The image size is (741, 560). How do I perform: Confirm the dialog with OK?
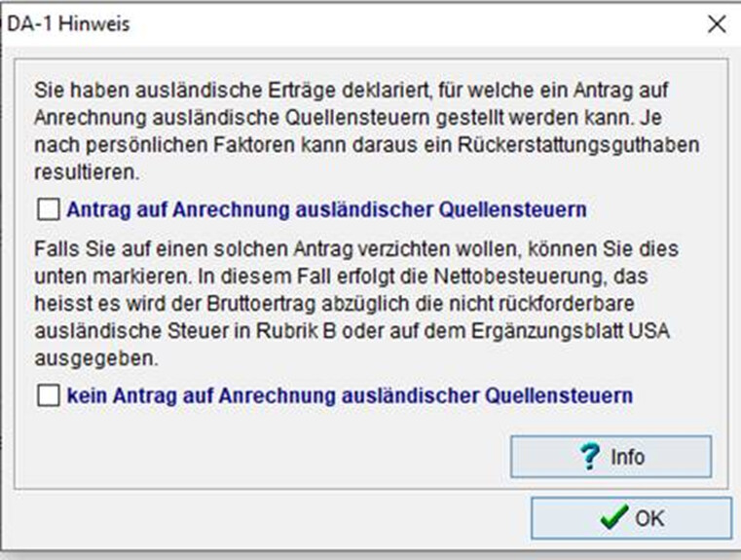(630, 518)
